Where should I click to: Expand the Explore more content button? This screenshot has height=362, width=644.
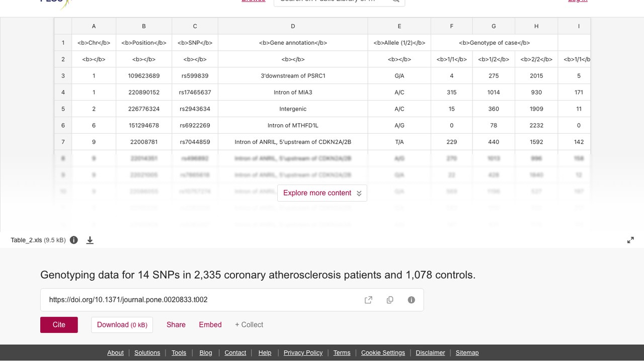pyautogui.click(x=322, y=193)
